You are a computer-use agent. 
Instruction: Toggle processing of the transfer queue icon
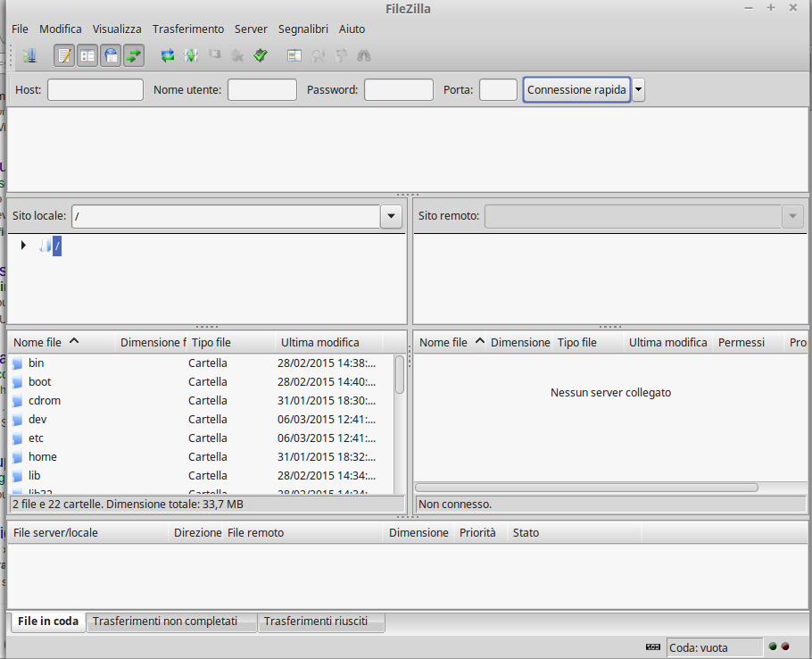tap(191, 55)
